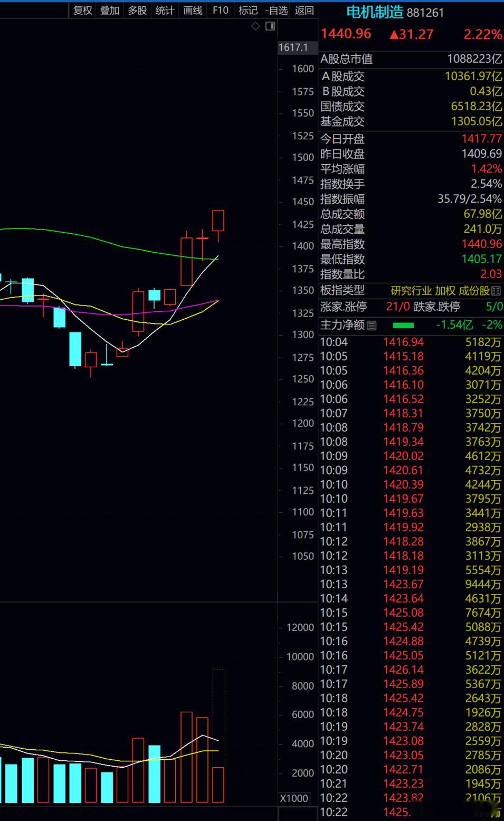
Task: Click the 主力净额 value -1.54亿
Action: 454,325
